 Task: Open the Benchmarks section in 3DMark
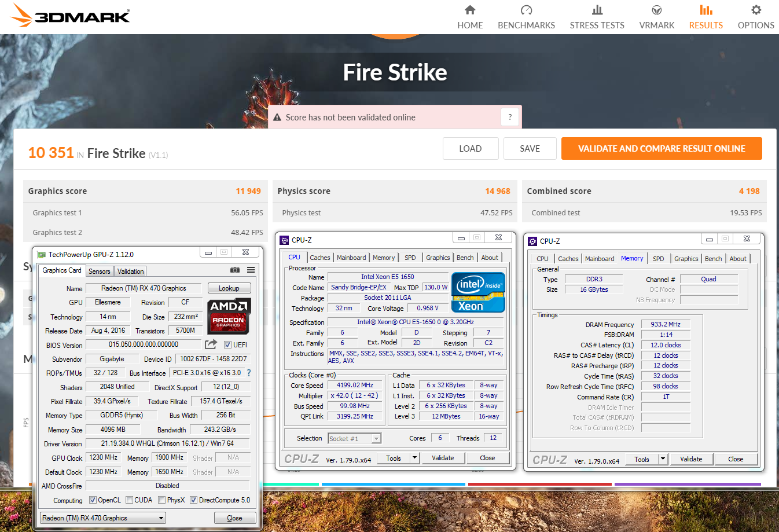(x=526, y=17)
